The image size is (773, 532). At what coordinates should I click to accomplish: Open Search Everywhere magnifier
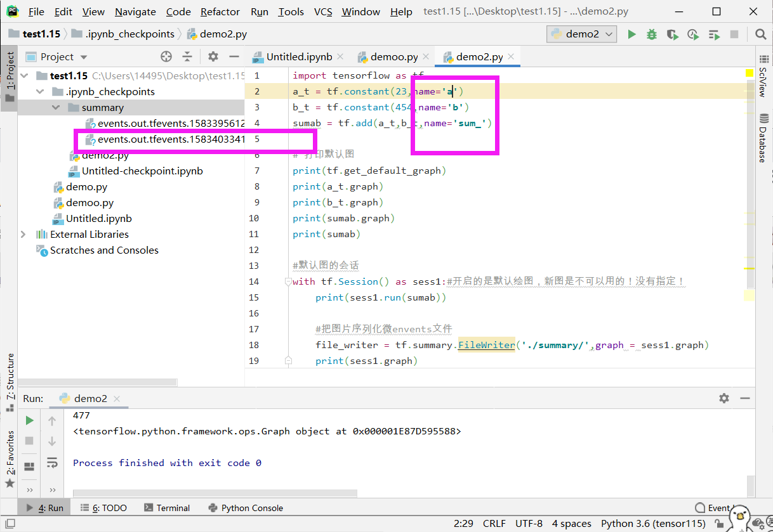pos(760,34)
